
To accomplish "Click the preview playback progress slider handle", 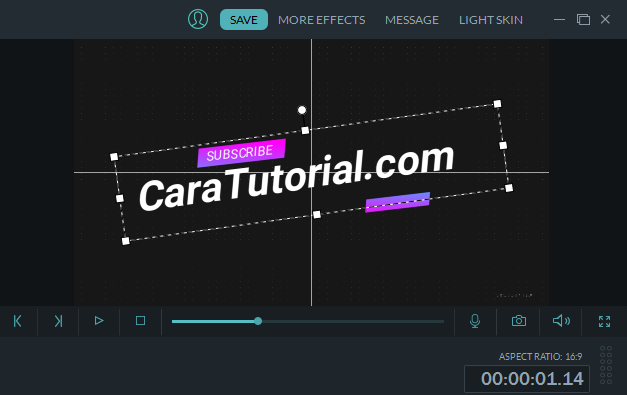I will coord(258,321).
